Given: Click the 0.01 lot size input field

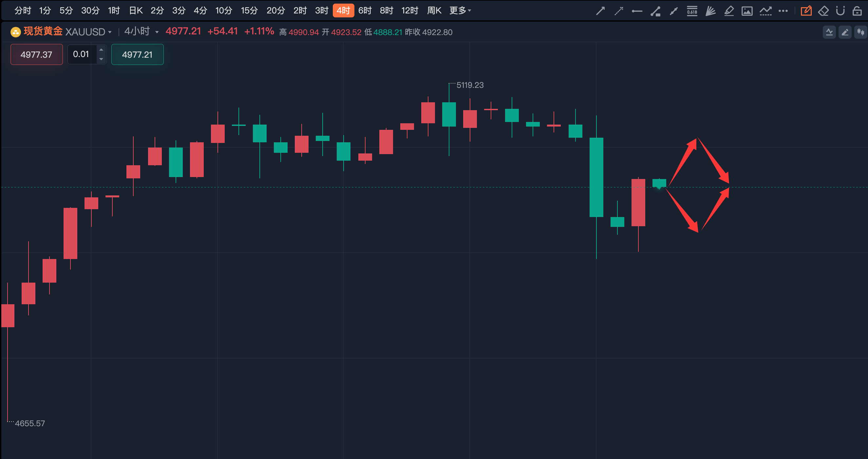Looking at the screenshot, I should click(81, 54).
